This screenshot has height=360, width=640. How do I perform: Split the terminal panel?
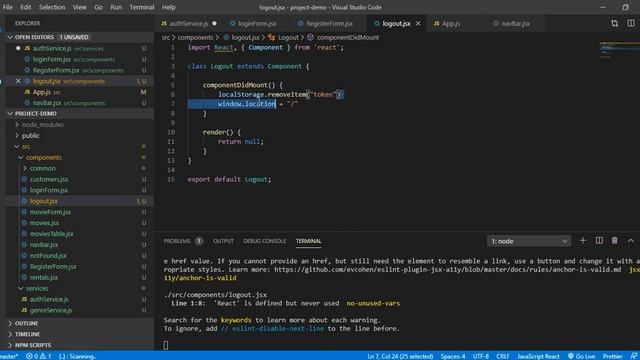point(599,241)
